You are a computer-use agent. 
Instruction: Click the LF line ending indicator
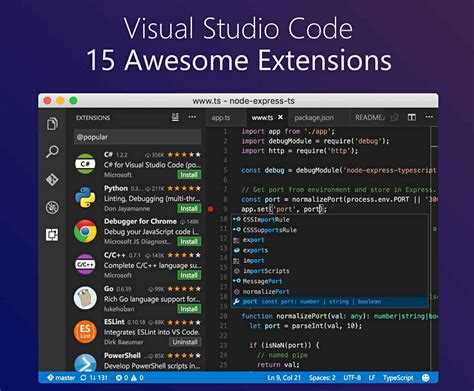coord(372,378)
